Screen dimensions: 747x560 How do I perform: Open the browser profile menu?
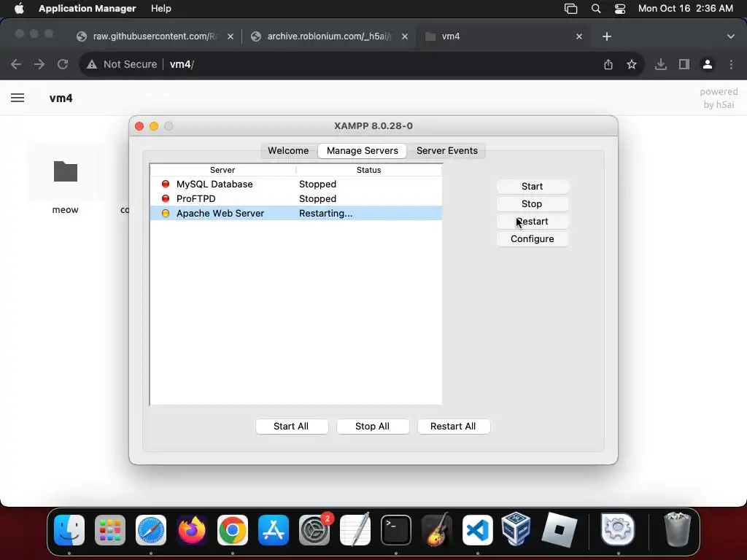coord(708,64)
